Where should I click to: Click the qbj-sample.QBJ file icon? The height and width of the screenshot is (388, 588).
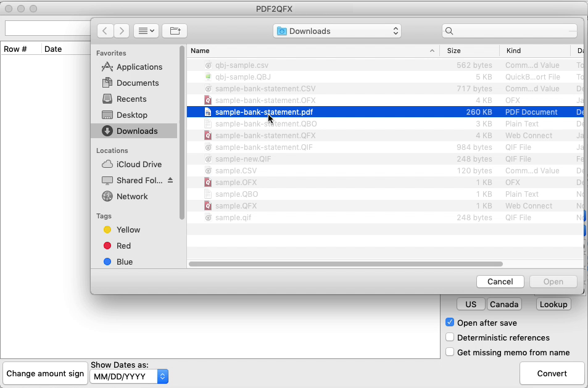tap(208, 77)
